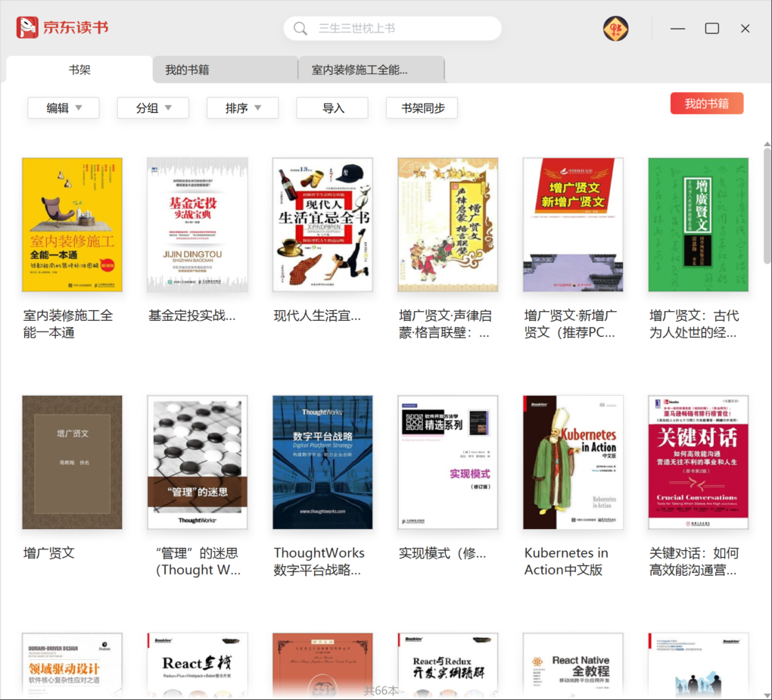Click title text 实现模式（修...
This screenshot has width=772, height=700.
pos(442,553)
